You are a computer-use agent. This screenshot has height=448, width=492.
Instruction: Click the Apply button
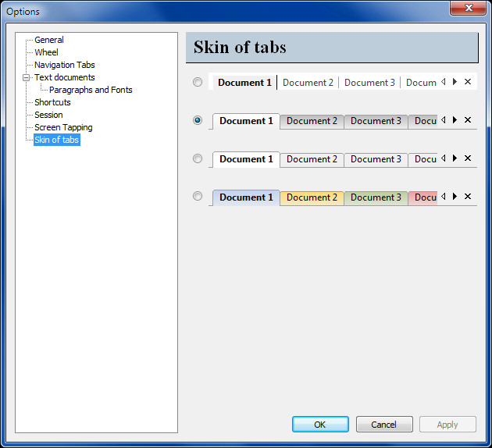[x=447, y=425]
